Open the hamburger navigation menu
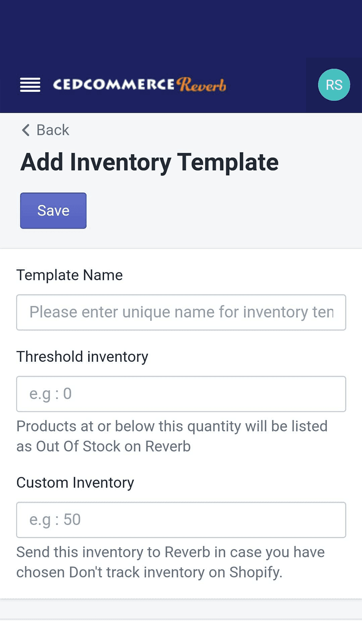This screenshot has width=362, height=644. click(x=30, y=85)
